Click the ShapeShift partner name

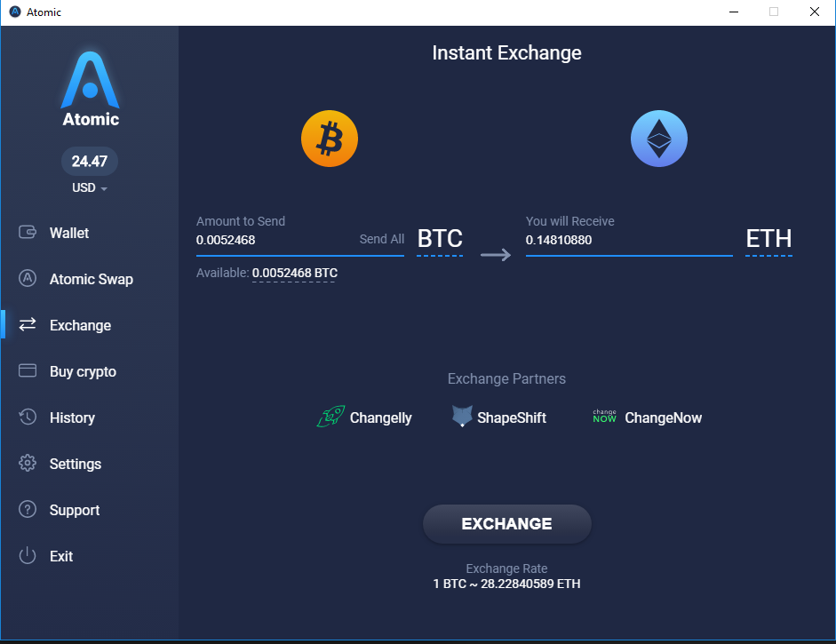pyautogui.click(x=512, y=417)
